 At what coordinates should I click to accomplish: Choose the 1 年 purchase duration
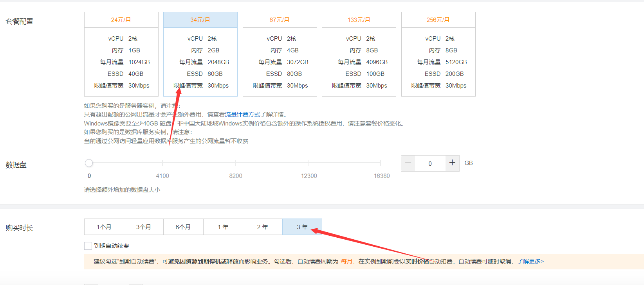coord(223,227)
